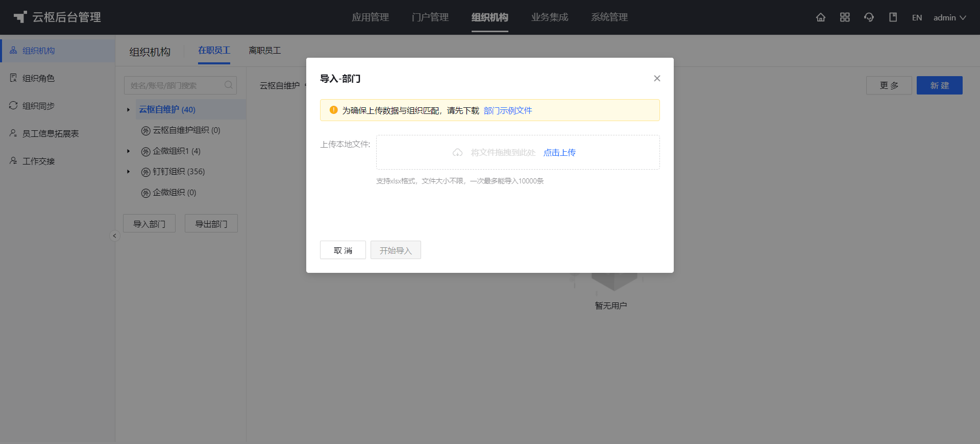Open 门户管理 top menu

(x=430, y=17)
